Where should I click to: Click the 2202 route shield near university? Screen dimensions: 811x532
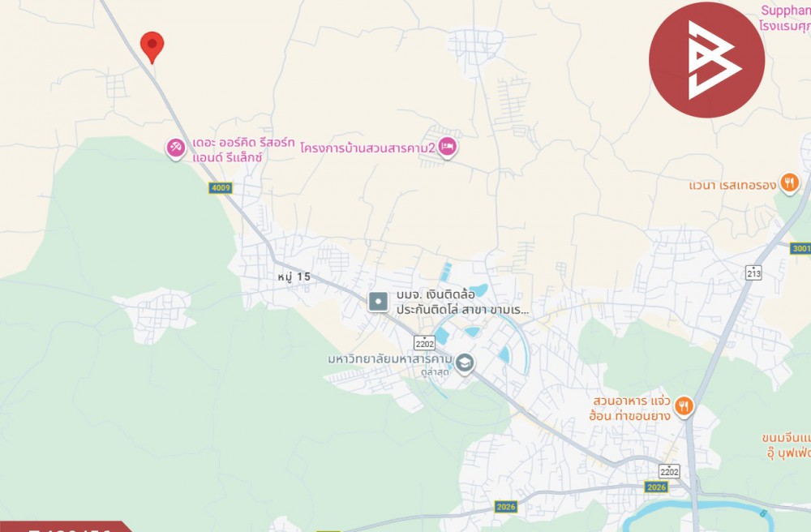[424, 343]
